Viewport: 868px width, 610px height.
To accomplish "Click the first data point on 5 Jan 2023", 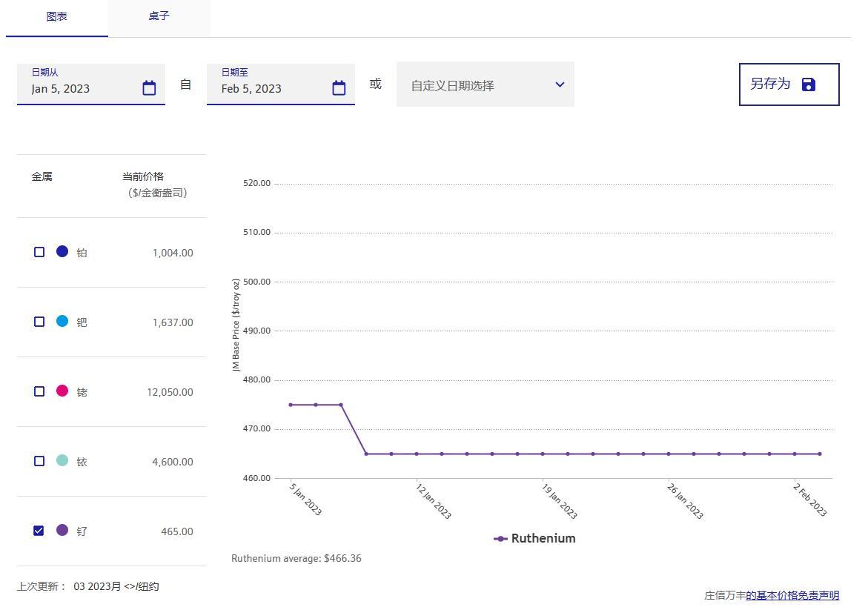I will click(291, 405).
